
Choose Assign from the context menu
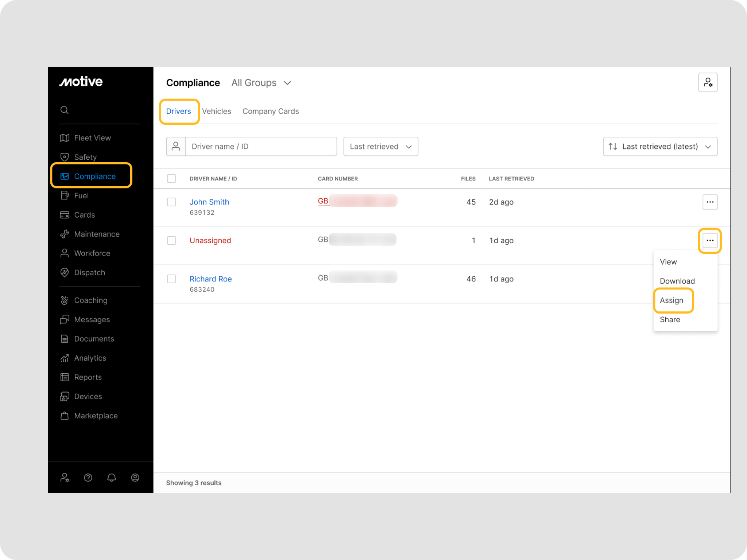coord(671,300)
